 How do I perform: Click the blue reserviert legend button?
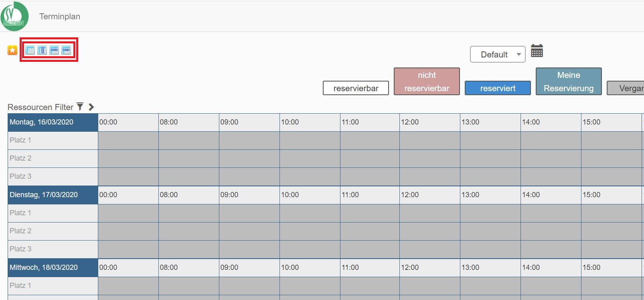[x=497, y=88]
